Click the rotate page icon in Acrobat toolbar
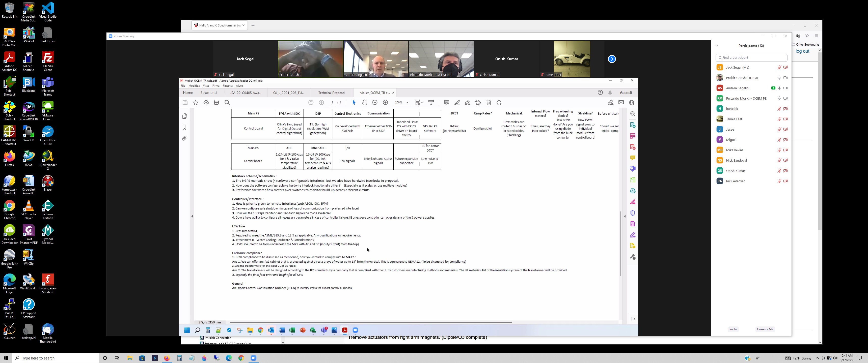The image size is (868, 363). tap(499, 102)
